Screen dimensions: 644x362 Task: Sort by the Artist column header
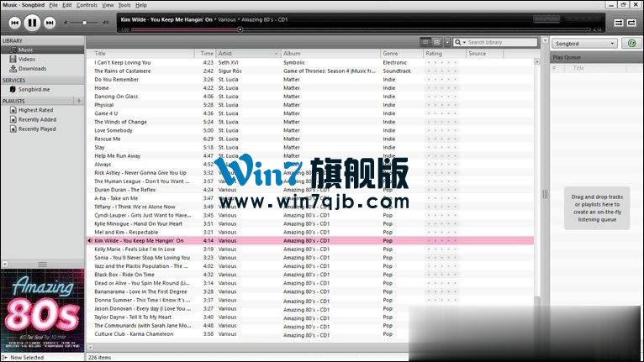(x=248, y=54)
